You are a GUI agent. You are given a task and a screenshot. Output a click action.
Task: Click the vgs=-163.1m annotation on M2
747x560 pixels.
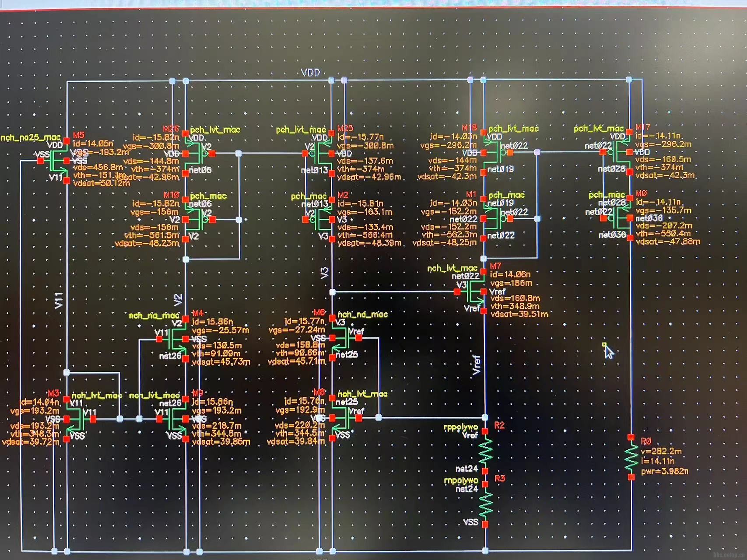click(365, 212)
